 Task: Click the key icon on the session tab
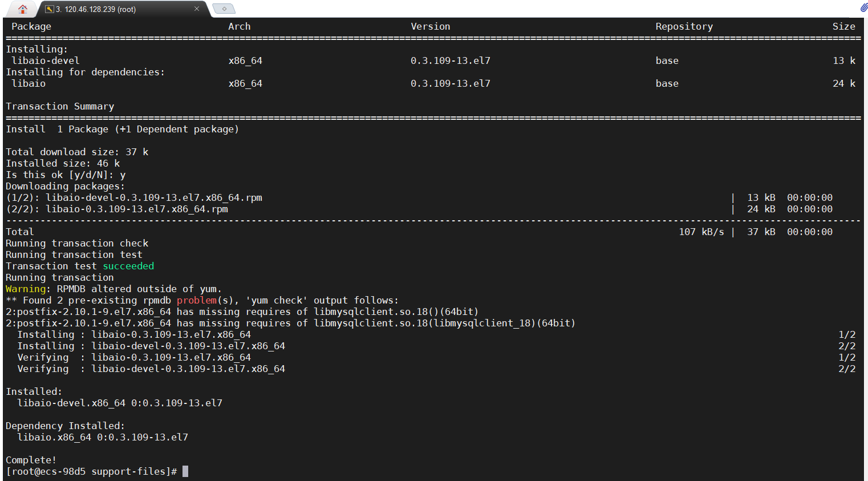[x=50, y=9]
